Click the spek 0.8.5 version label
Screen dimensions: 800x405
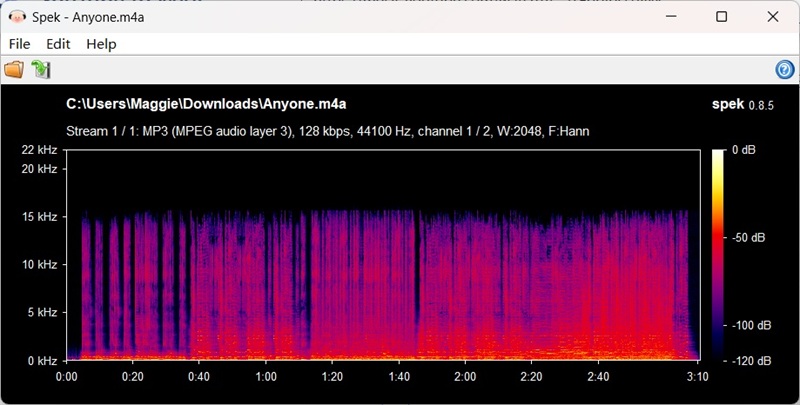[743, 105]
